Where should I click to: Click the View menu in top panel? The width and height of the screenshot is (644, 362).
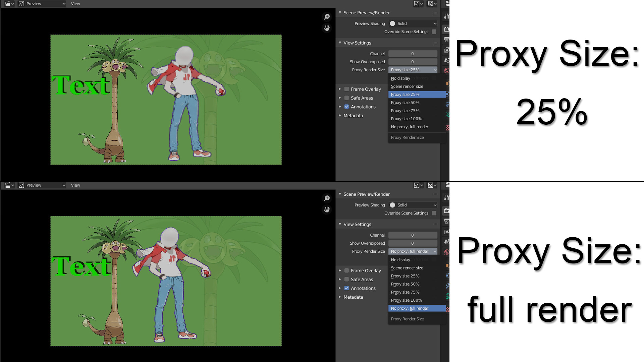[75, 4]
